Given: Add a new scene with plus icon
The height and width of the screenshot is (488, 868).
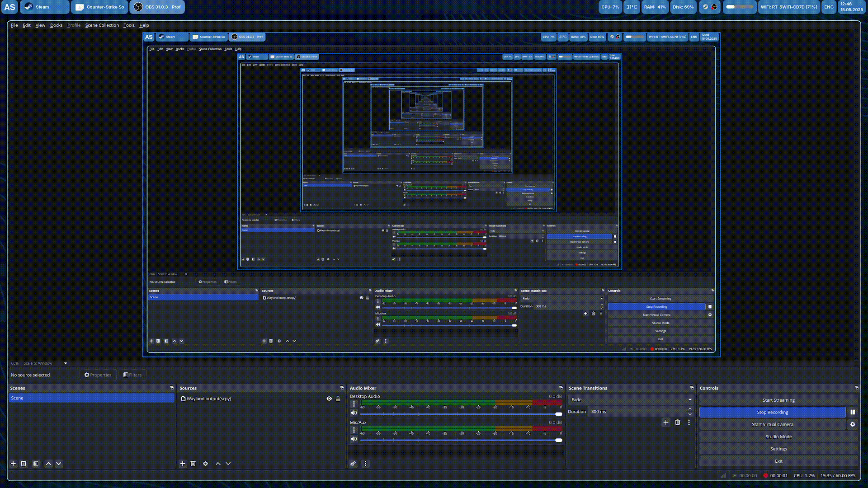Looking at the screenshot, I should pyautogui.click(x=13, y=464).
